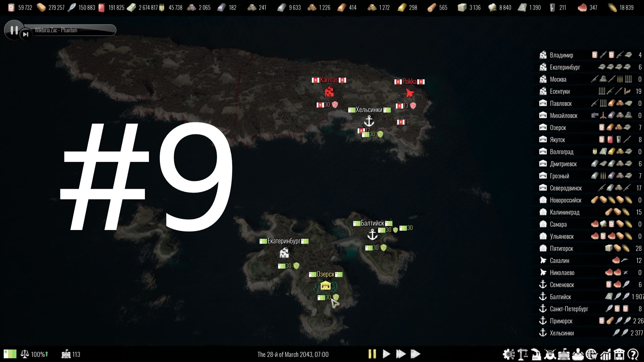Select the red Karmas factory icon on map
Image resolution: width=644 pixels, height=362 pixels.
coord(329,92)
